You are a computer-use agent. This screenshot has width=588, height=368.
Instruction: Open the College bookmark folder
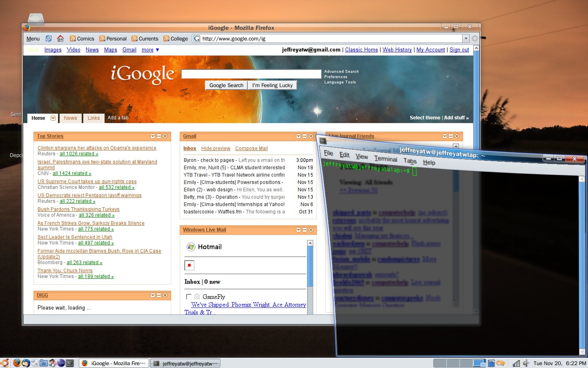[x=176, y=38]
